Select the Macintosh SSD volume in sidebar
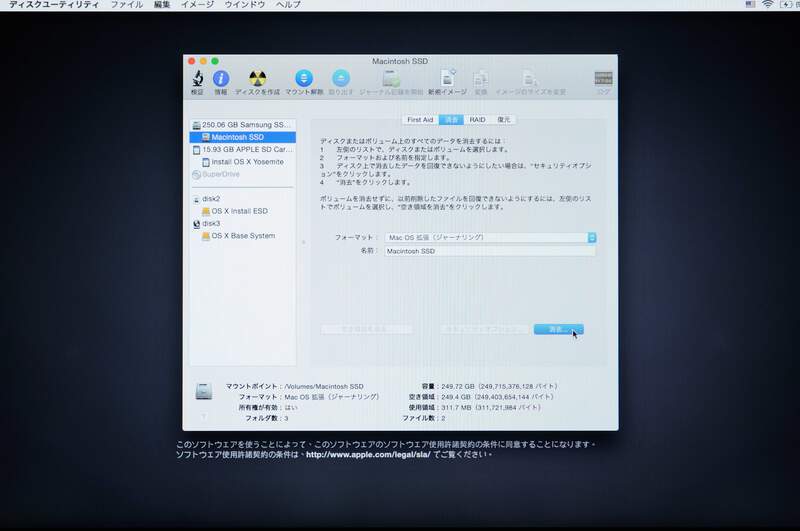Viewport: 800px width, 531px height. 242,137
